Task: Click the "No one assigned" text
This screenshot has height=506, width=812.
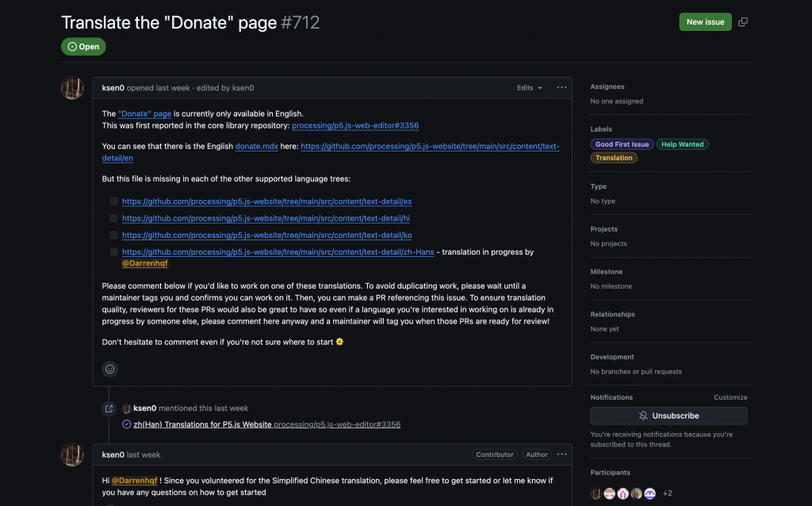Action: (x=617, y=102)
